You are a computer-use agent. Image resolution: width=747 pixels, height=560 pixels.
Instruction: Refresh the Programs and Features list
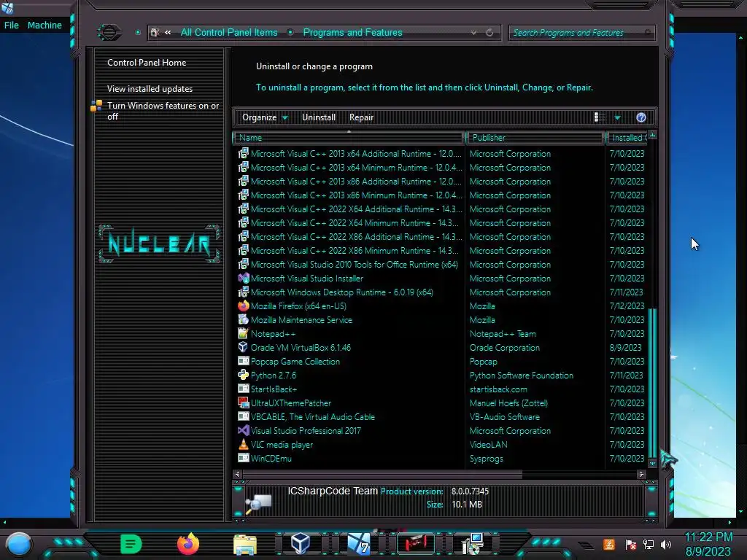click(489, 32)
